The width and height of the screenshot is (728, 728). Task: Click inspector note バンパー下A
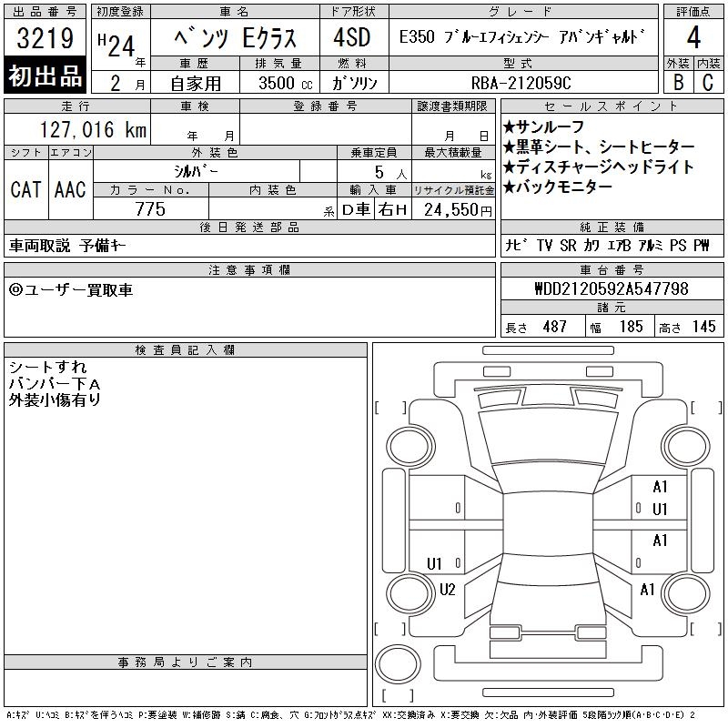55,383
